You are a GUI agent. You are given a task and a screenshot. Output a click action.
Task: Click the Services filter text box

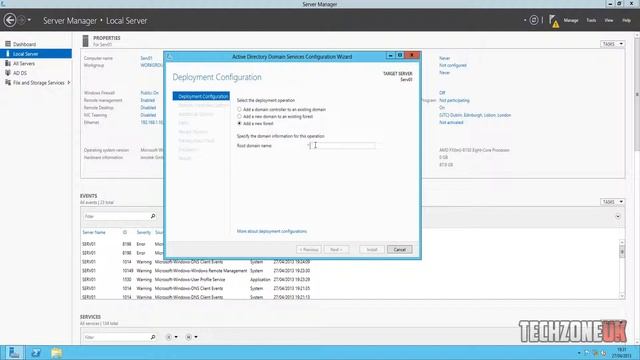[116, 337]
